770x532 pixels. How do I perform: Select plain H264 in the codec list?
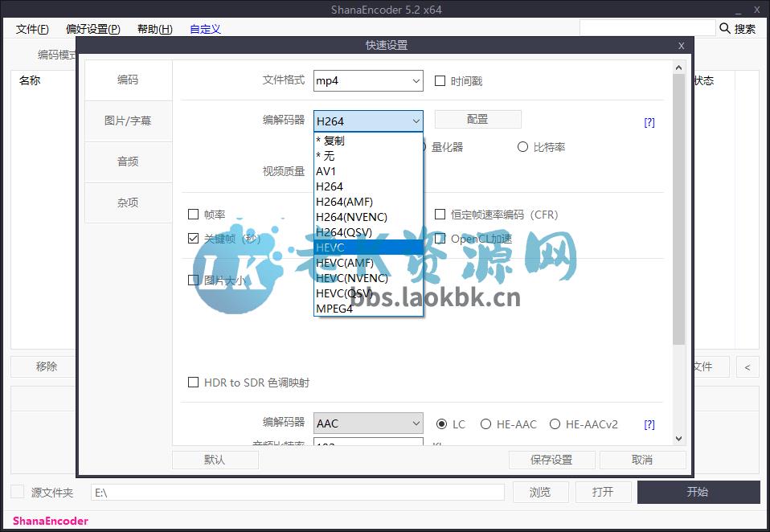[x=368, y=186]
